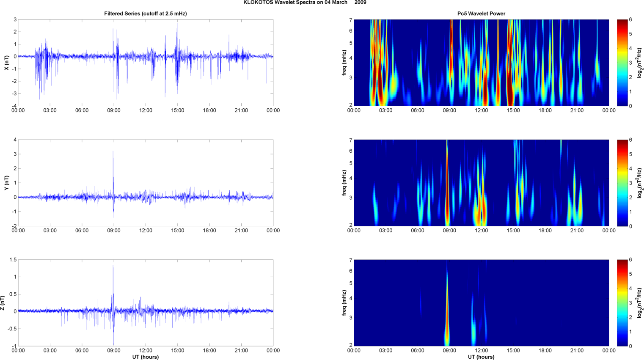Click the Z component wavelet power spectrogram
The width and height of the screenshot is (644, 360).
[x=481, y=303]
